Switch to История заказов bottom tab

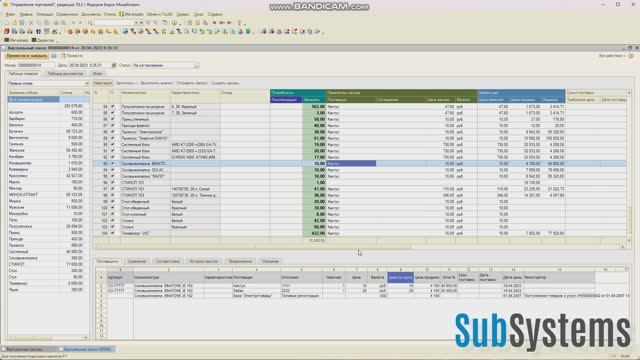(204, 261)
